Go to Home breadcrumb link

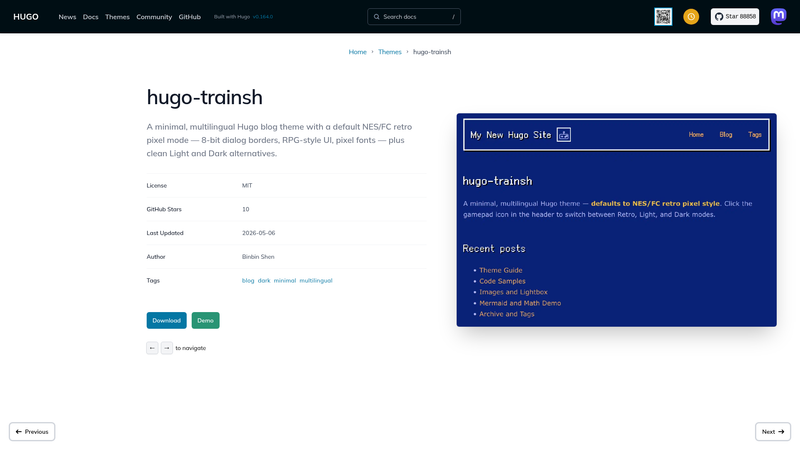click(x=358, y=52)
